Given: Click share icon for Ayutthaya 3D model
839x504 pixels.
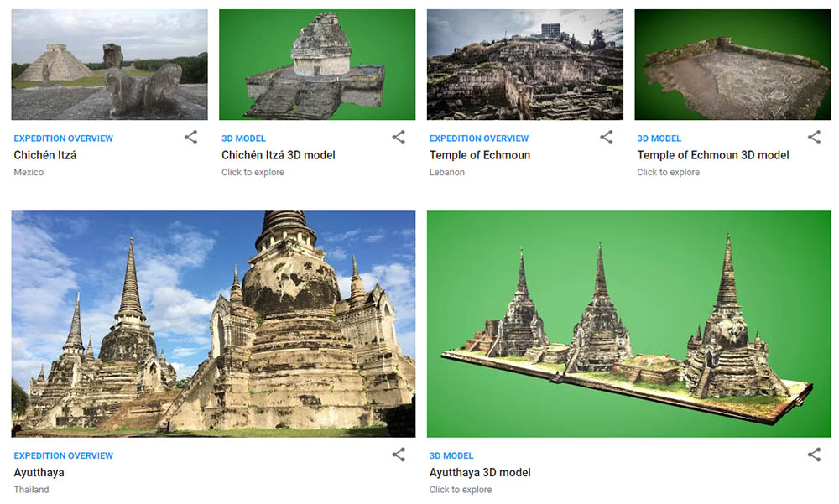Looking at the screenshot, I should 814,455.
